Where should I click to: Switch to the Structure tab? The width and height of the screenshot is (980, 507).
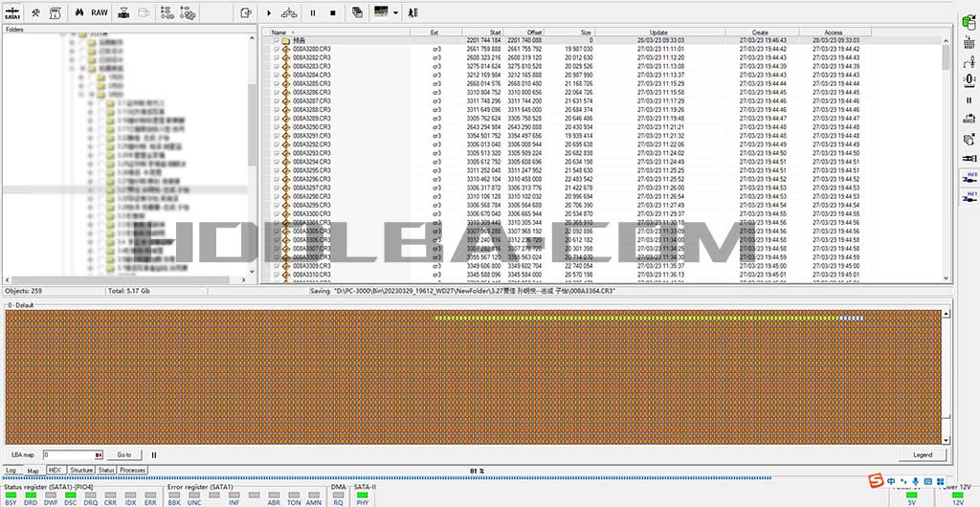81,470
